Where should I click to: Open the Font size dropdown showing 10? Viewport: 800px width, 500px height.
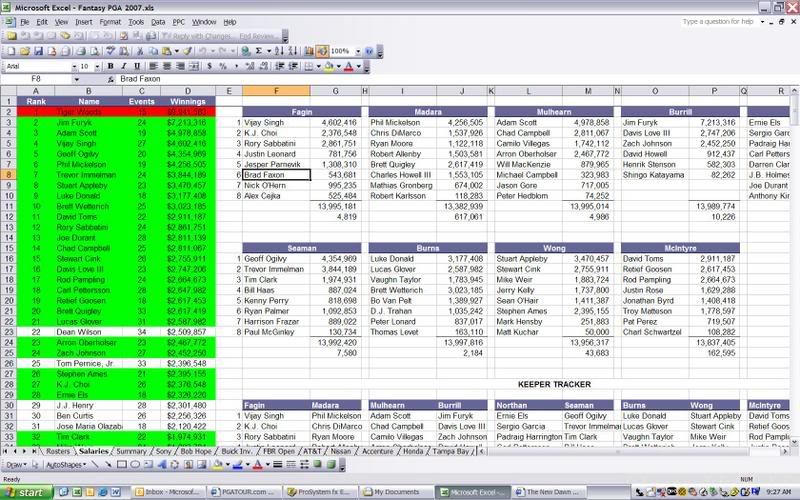97,66
